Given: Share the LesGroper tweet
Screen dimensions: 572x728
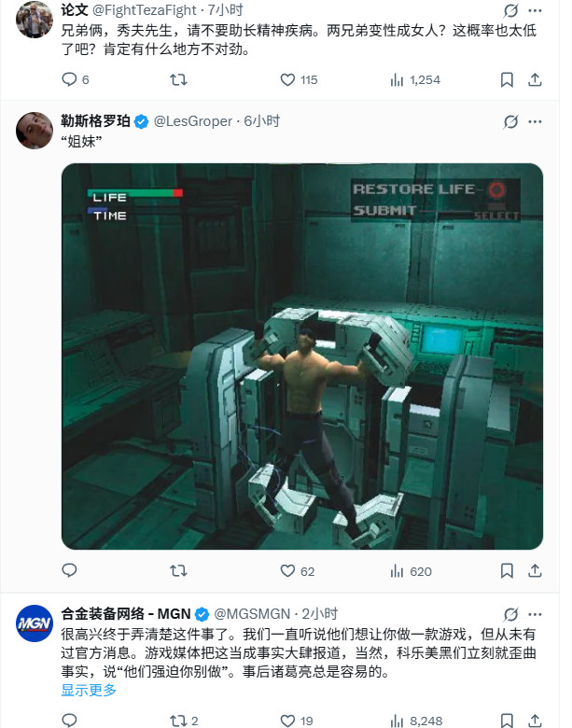Looking at the screenshot, I should pos(535,570).
